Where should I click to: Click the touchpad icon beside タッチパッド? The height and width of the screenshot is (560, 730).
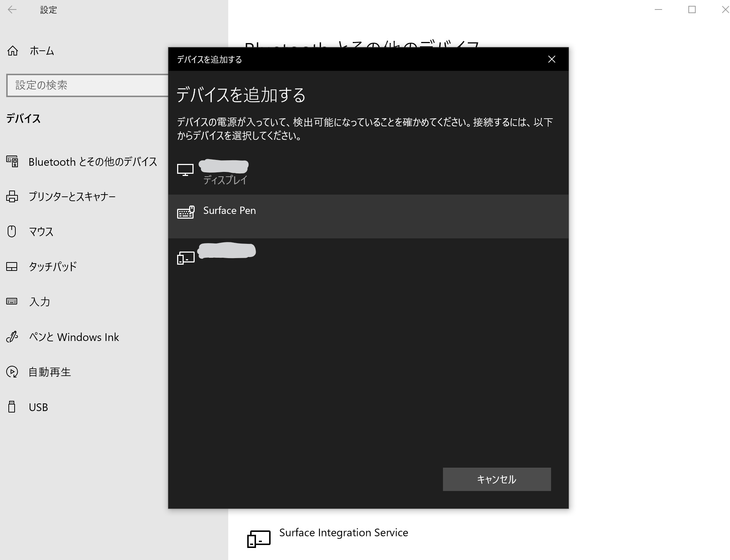point(12,266)
